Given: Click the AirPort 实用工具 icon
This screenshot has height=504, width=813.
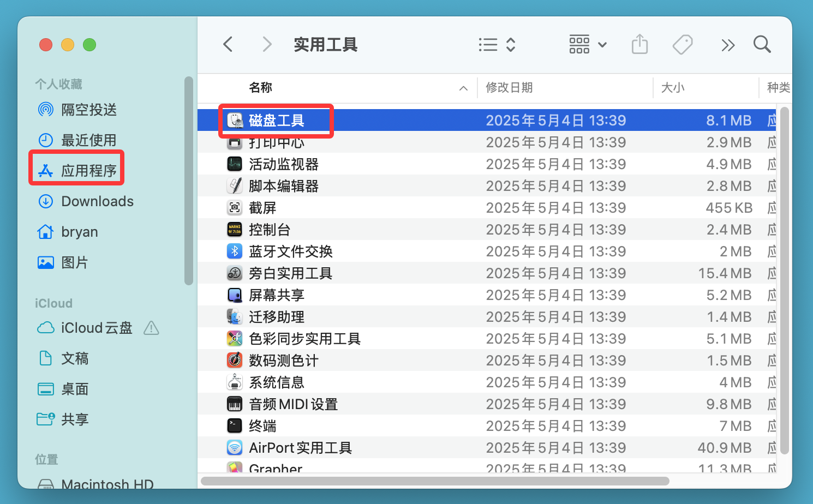Looking at the screenshot, I should point(235,447).
